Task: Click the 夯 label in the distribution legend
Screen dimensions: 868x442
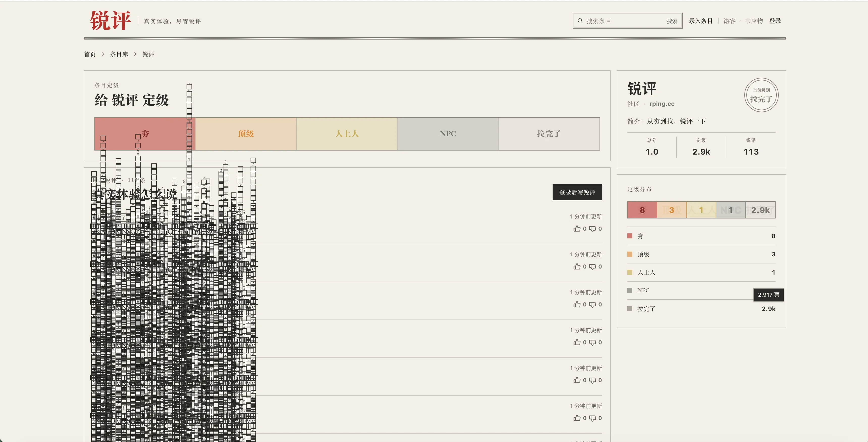Action: 640,236
